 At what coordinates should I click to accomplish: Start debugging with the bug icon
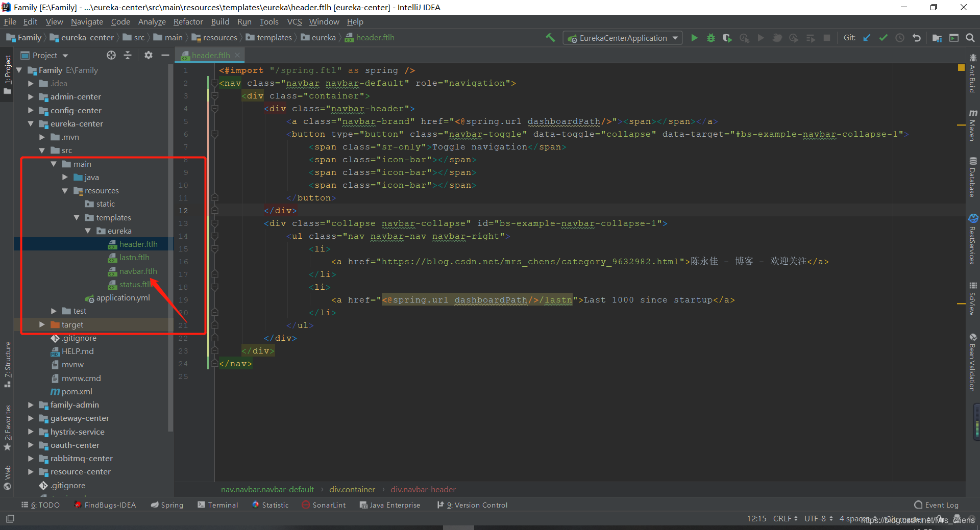(710, 38)
